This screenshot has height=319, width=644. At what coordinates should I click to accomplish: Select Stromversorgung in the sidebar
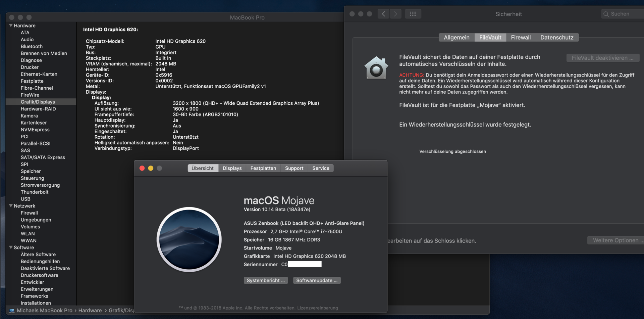pos(40,185)
